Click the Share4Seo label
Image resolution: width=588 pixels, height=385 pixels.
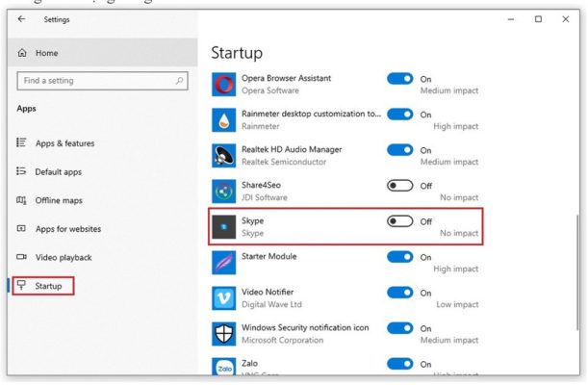261,185
